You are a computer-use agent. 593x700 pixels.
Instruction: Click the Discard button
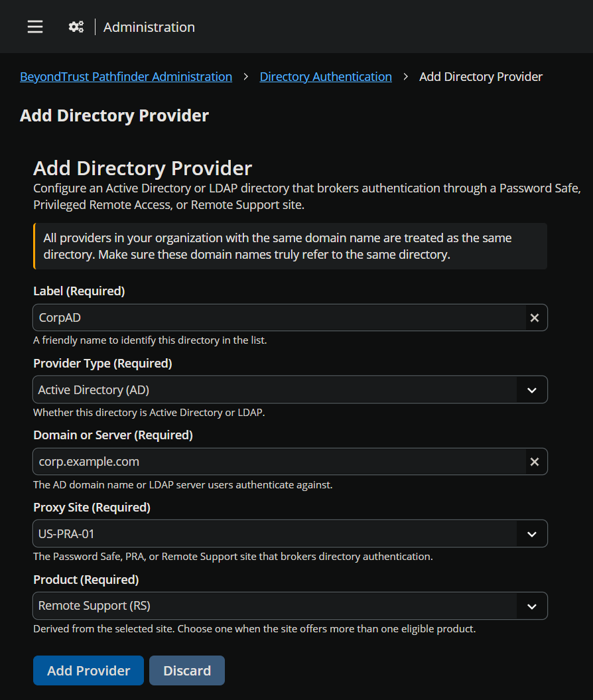coord(187,671)
